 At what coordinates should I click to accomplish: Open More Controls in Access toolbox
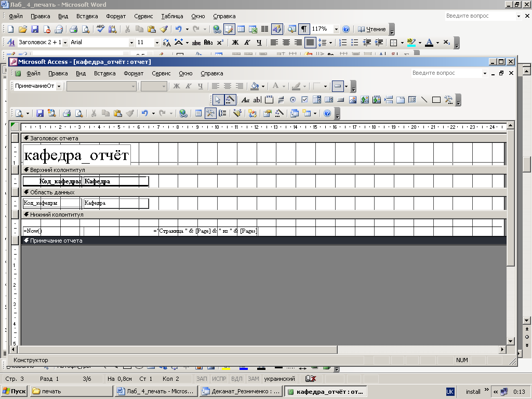(x=448, y=100)
